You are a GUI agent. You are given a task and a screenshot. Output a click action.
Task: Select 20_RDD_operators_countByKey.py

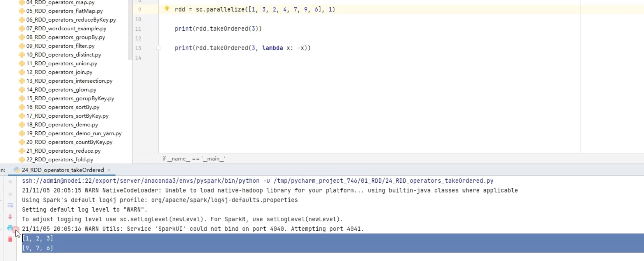[x=69, y=142]
